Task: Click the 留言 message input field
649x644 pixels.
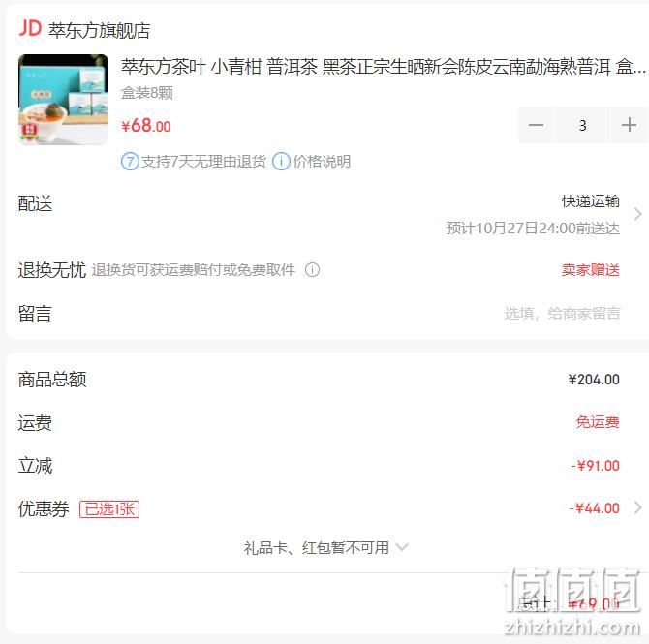Action: [x=562, y=314]
